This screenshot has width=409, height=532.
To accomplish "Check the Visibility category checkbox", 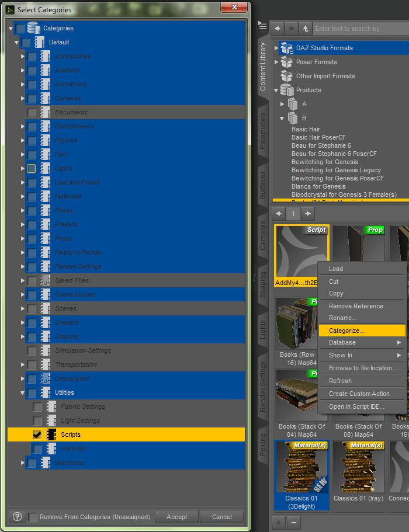I will [37, 448].
